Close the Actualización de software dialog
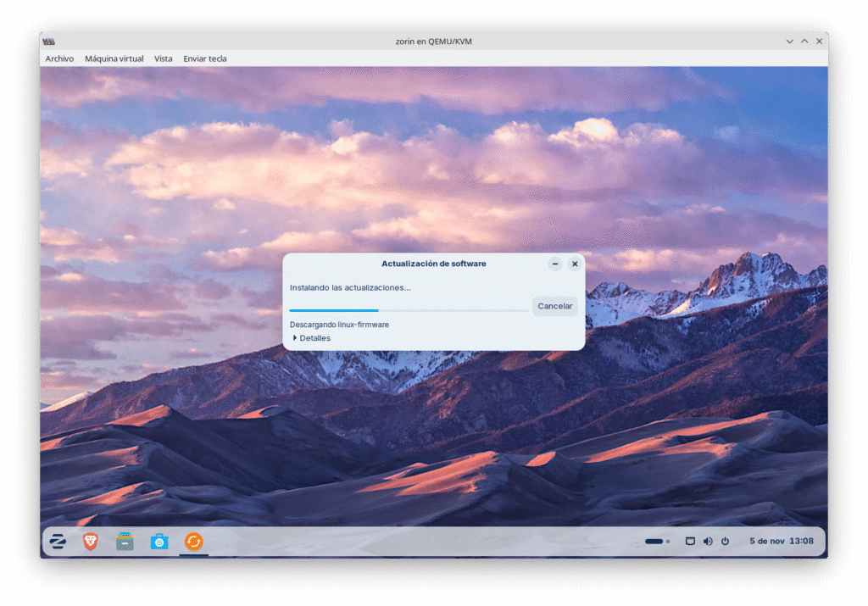Image resolution: width=868 pixels, height=606 pixels. [575, 264]
